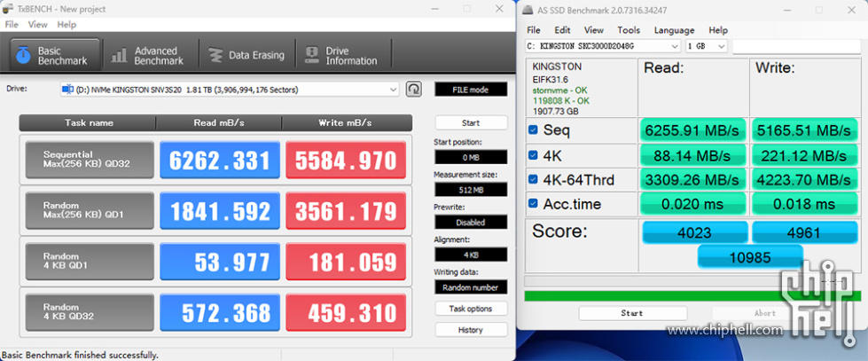Toggle the 4K test checkbox
This screenshot has width=868, height=361.
pos(533,155)
